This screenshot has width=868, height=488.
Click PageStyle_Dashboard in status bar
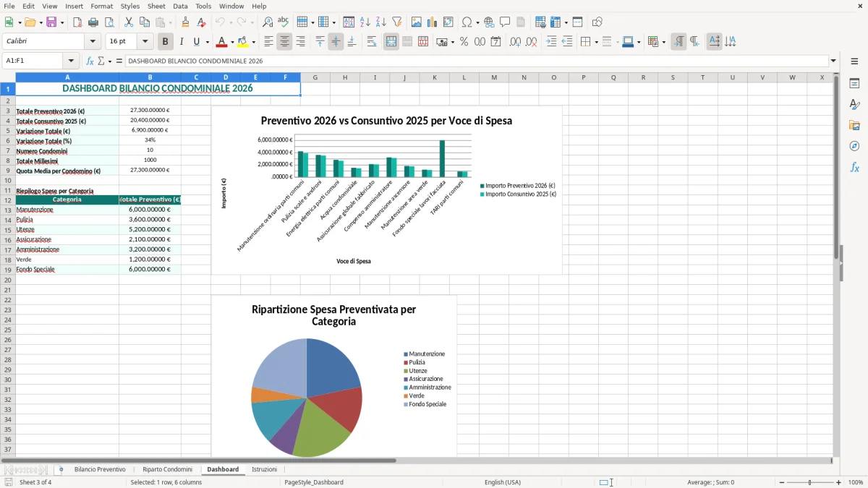[x=314, y=482]
